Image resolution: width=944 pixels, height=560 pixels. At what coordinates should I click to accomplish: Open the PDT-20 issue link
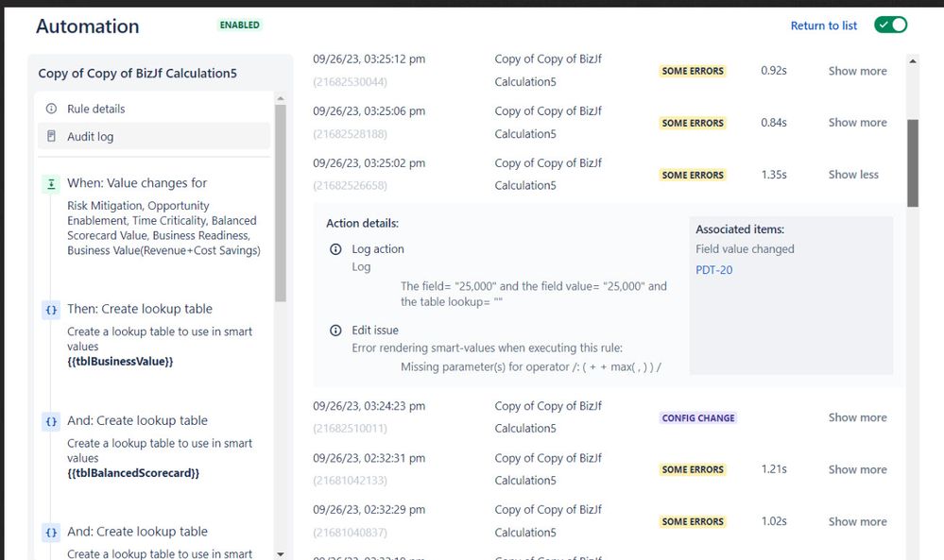pyautogui.click(x=714, y=270)
